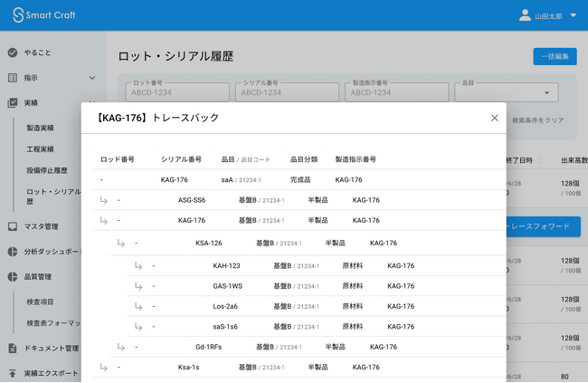Viewport: 588px width, 383px height.
Task: Open the 山田太郎 user account menu
Action: click(x=548, y=15)
